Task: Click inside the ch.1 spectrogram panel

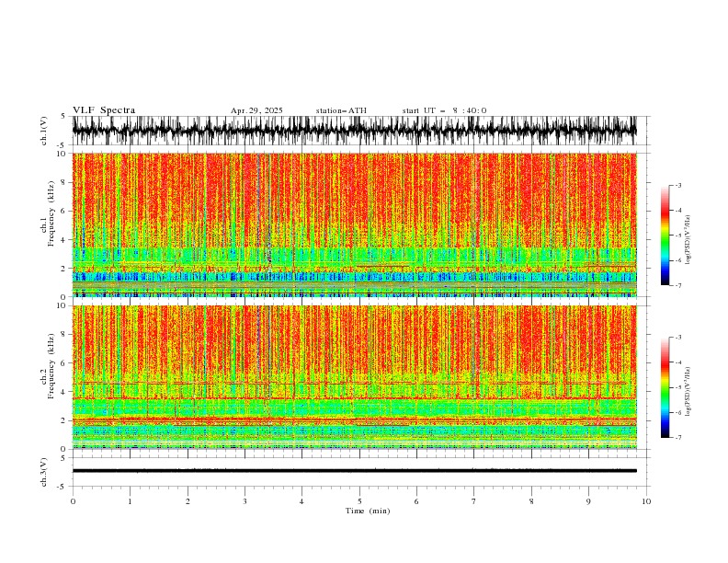Action: click(x=354, y=224)
